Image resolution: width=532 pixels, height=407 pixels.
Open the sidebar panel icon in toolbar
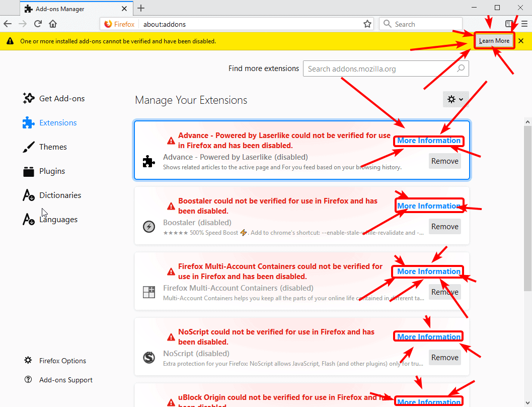(508, 24)
